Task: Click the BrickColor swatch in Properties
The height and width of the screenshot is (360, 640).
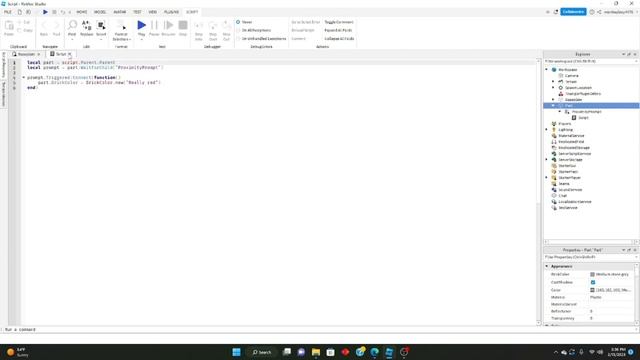Action: pyautogui.click(x=592, y=274)
